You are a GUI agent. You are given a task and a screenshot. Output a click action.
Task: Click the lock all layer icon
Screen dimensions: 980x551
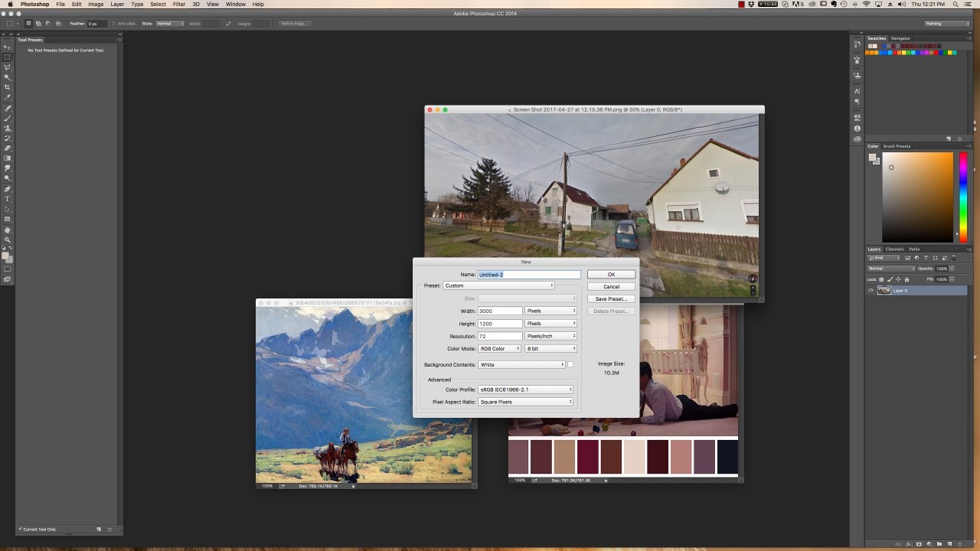pyautogui.click(x=906, y=279)
